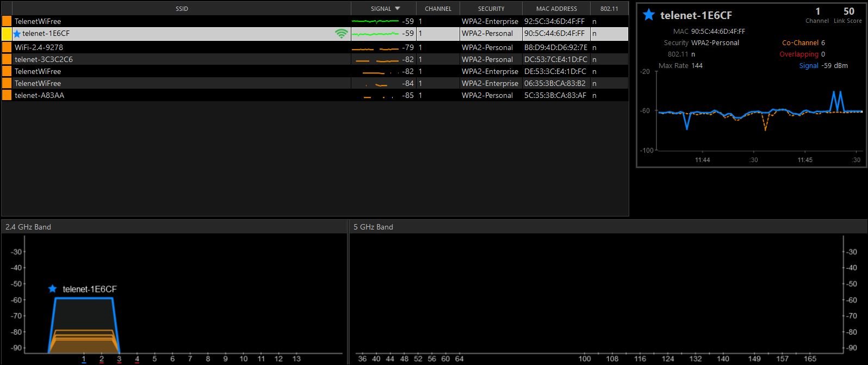Click the large star in details panel header
The image size is (868, 365).
648,15
